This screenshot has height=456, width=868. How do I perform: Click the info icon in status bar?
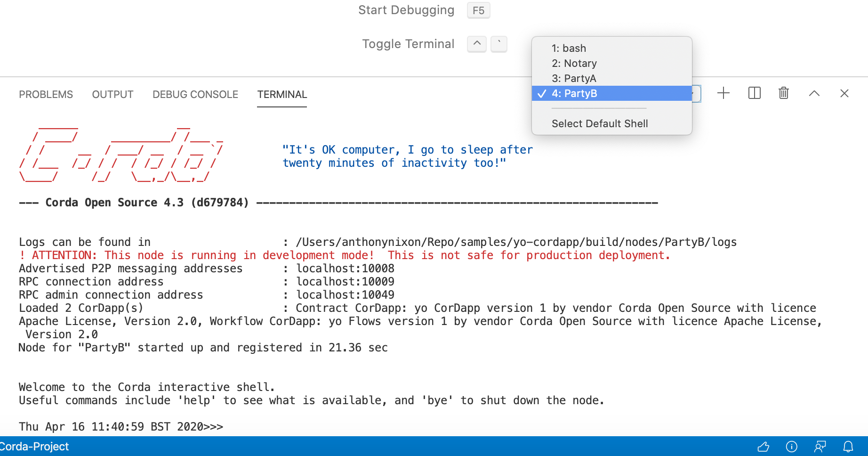(x=792, y=447)
